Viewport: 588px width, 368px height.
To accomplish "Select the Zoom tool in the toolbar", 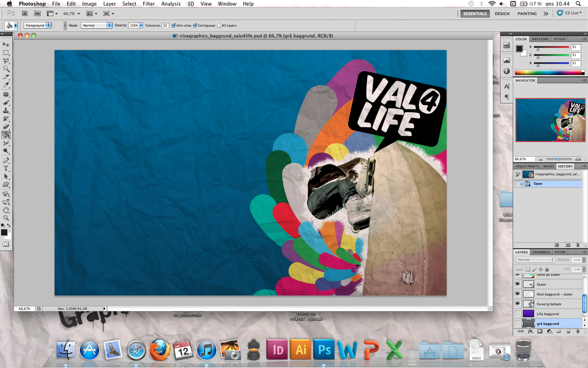I will (6, 218).
